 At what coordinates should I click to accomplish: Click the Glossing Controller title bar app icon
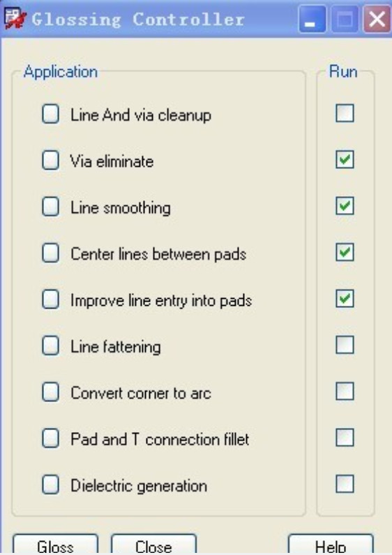coord(15,18)
